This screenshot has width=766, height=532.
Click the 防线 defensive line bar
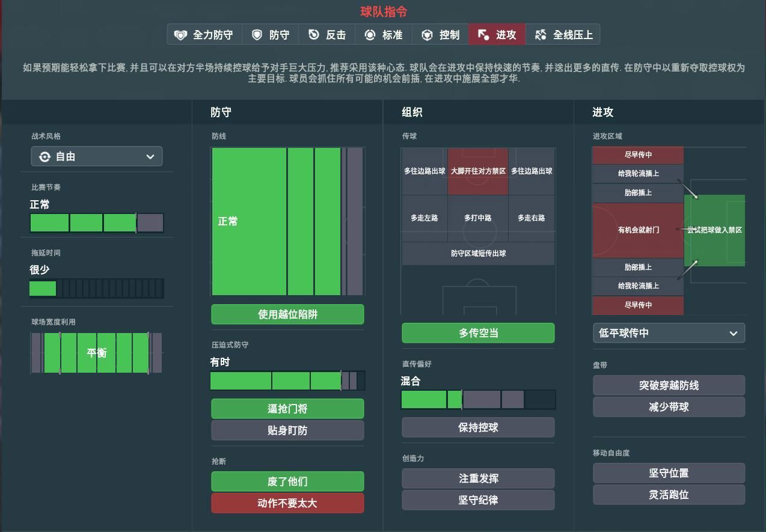pyautogui.click(x=287, y=221)
